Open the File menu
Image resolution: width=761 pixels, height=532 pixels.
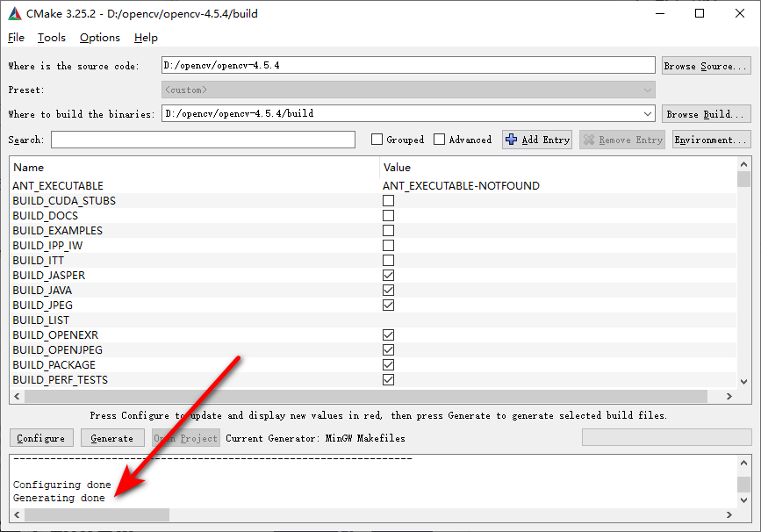pyautogui.click(x=16, y=38)
